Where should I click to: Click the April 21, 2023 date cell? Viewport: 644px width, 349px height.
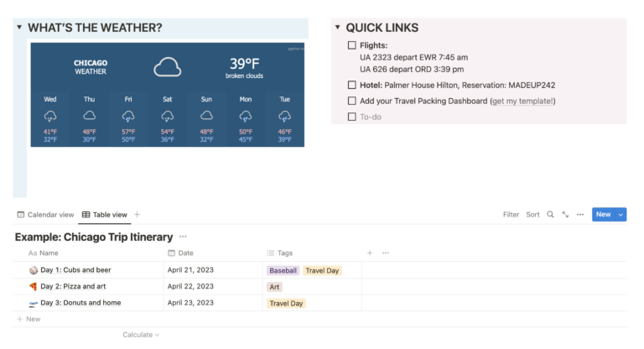click(x=190, y=270)
